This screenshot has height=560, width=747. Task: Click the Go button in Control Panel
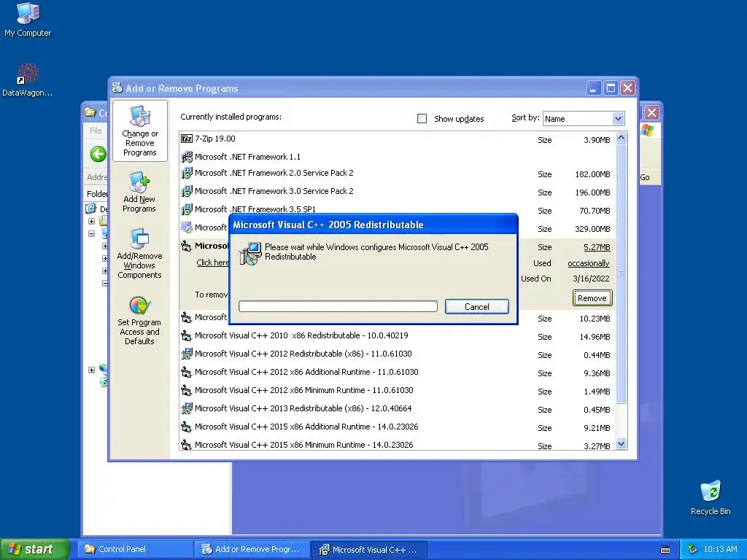coord(645,177)
